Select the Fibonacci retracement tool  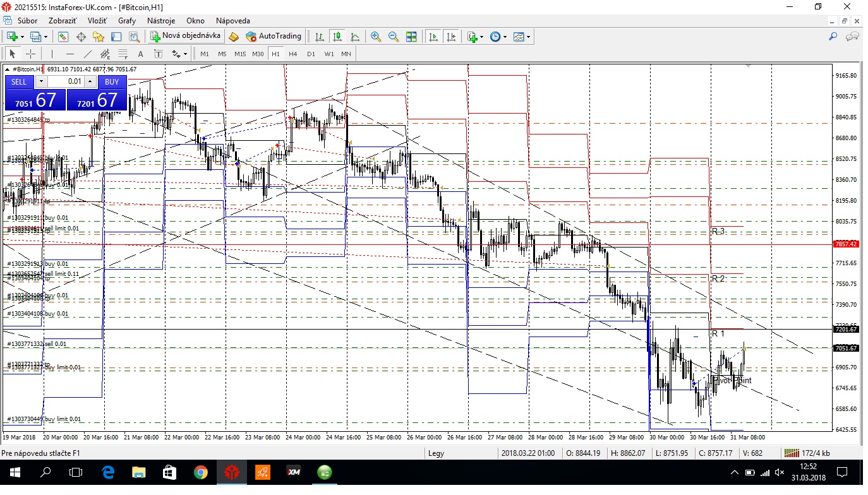point(123,54)
